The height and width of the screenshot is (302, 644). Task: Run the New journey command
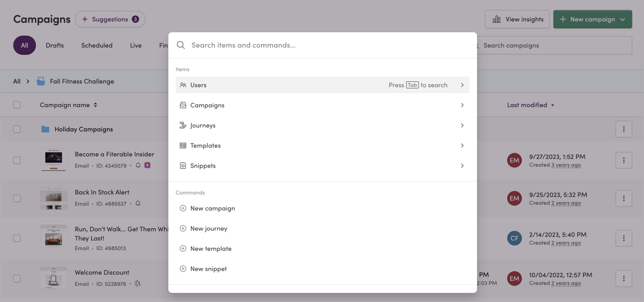pyautogui.click(x=207, y=228)
